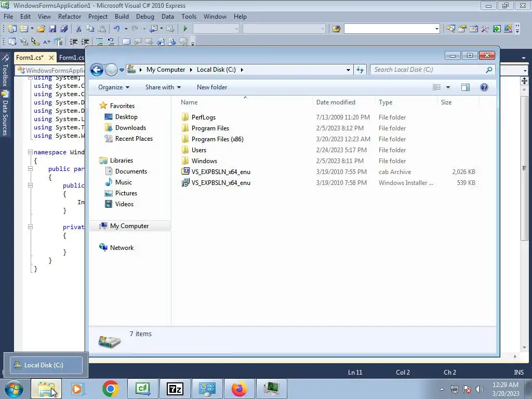The image size is (532, 399).
Task: Click the Uncomment Selected Lines icon
Action: [x=111, y=42]
